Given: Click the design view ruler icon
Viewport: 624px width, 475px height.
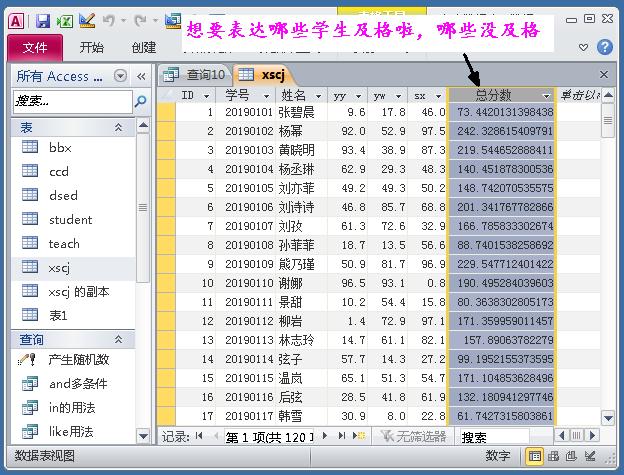Looking at the screenshot, I should tap(87, 20).
